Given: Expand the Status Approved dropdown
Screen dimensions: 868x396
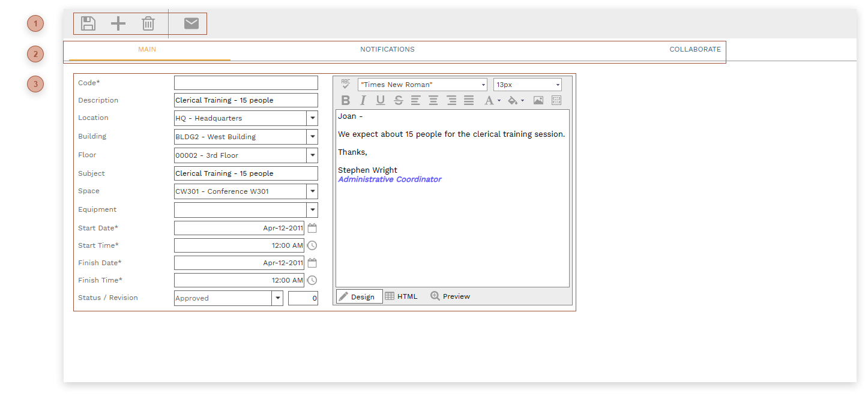Looking at the screenshot, I should click(277, 298).
